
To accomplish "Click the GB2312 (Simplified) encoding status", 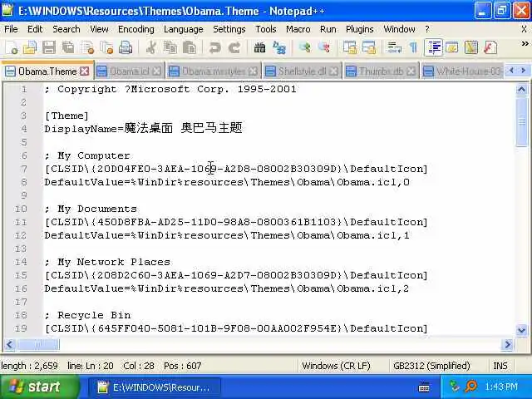I will pyautogui.click(x=431, y=366).
